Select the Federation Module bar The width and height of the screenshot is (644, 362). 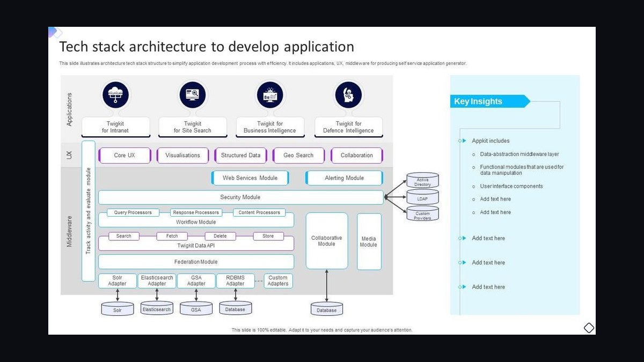click(x=196, y=262)
